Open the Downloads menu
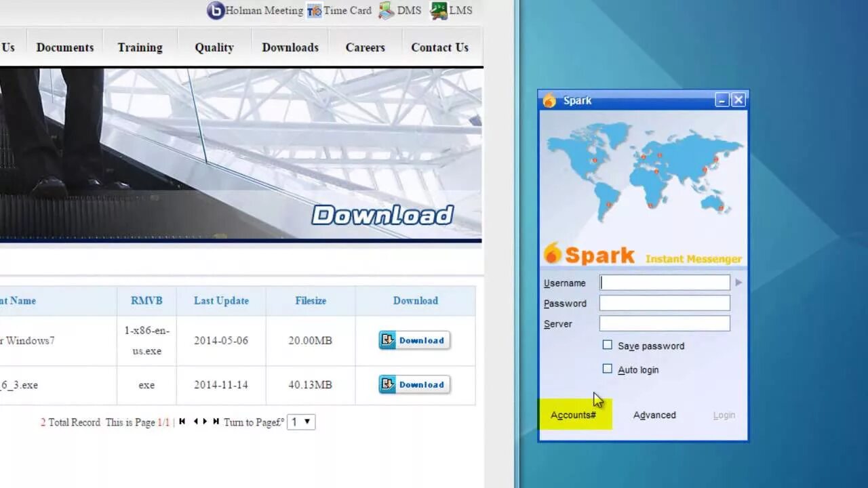 tap(290, 47)
